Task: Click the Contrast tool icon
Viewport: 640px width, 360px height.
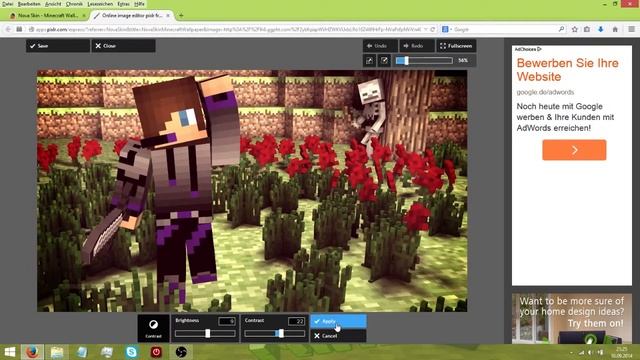Action: [153, 328]
